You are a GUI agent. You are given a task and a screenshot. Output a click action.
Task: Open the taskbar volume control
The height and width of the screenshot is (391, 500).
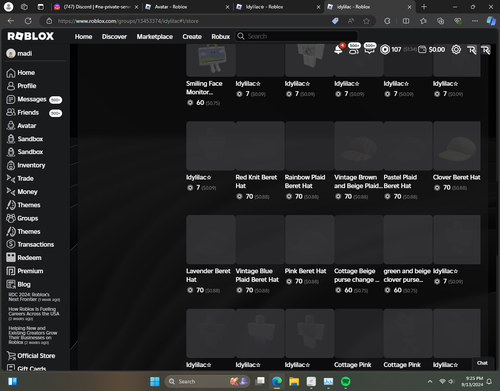[451, 381]
